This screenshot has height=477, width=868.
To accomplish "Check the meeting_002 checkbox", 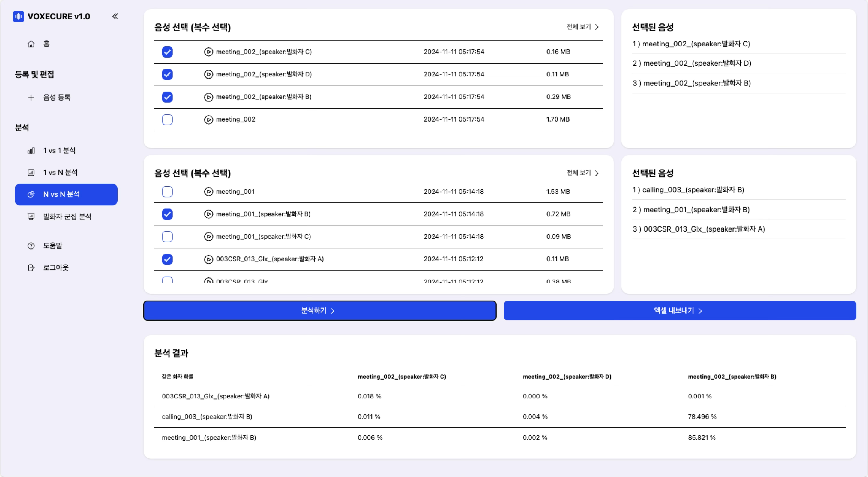I will click(x=167, y=119).
